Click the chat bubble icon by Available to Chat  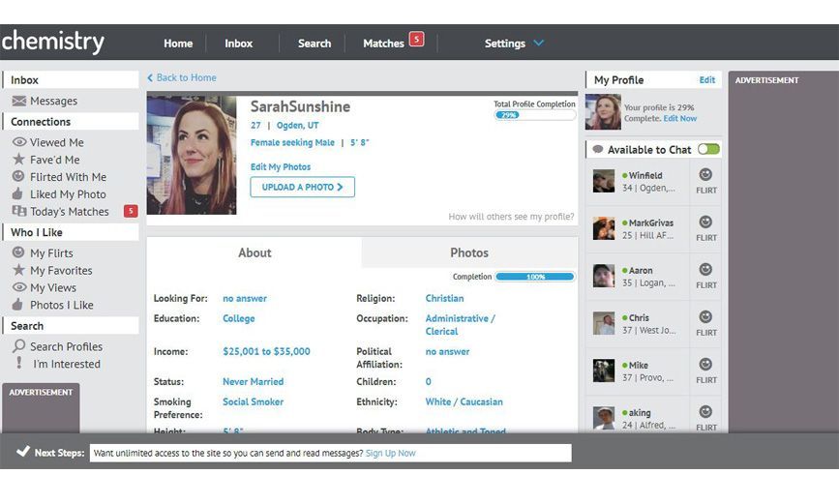tap(598, 149)
